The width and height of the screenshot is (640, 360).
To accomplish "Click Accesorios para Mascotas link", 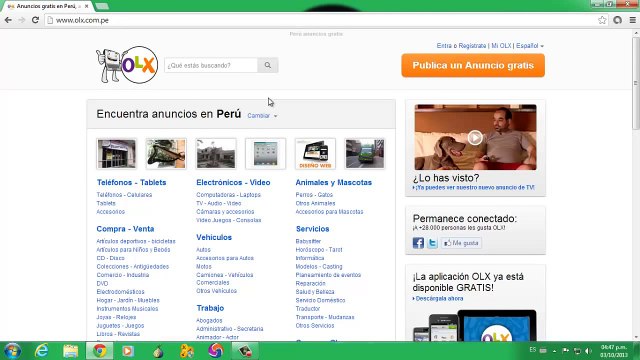I will point(329,212).
